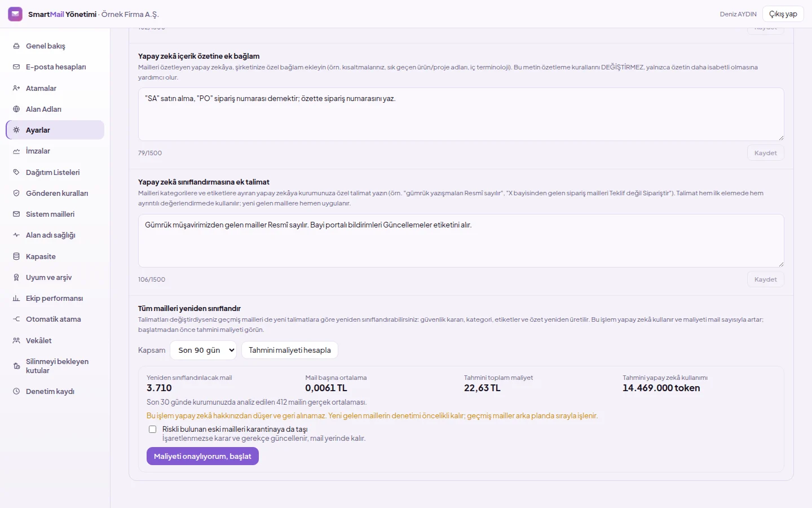This screenshot has height=508, width=812.
Task: Select Denetim kaydı in the sidebar
Action: 55,392
